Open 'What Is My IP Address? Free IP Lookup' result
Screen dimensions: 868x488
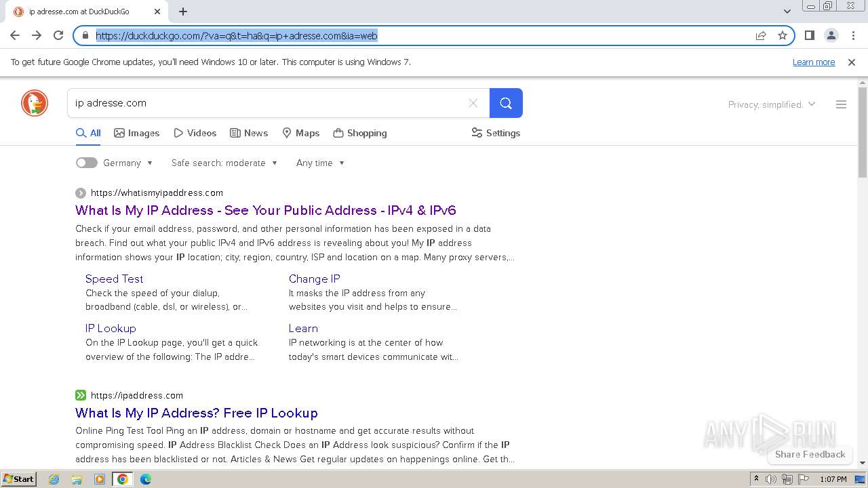[197, 413]
